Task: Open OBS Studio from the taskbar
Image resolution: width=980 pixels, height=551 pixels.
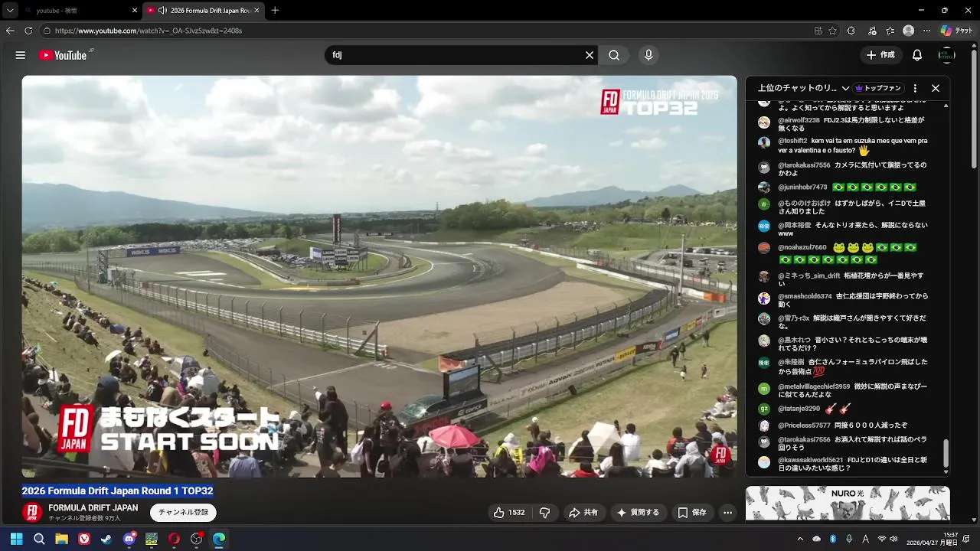Action: tap(197, 539)
